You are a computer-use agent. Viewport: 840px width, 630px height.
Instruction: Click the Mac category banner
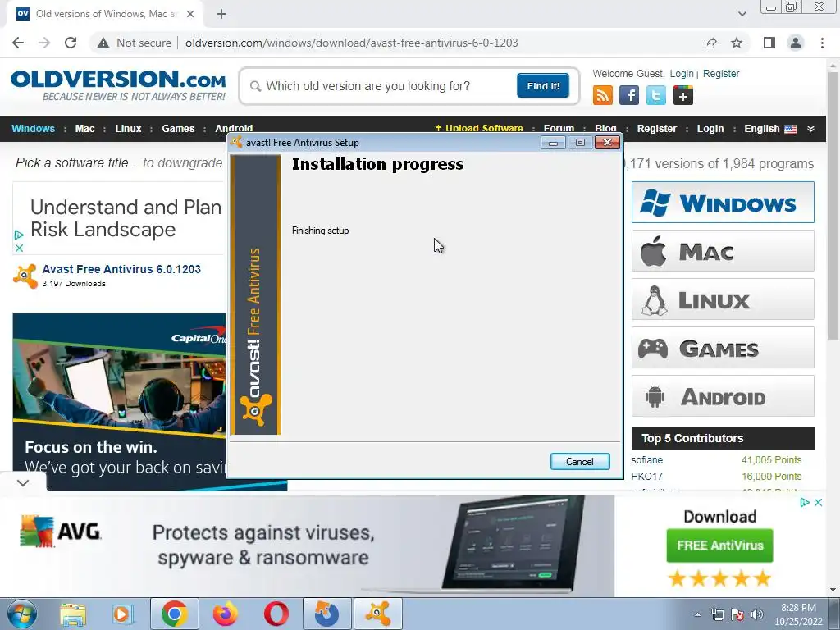(723, 251)
